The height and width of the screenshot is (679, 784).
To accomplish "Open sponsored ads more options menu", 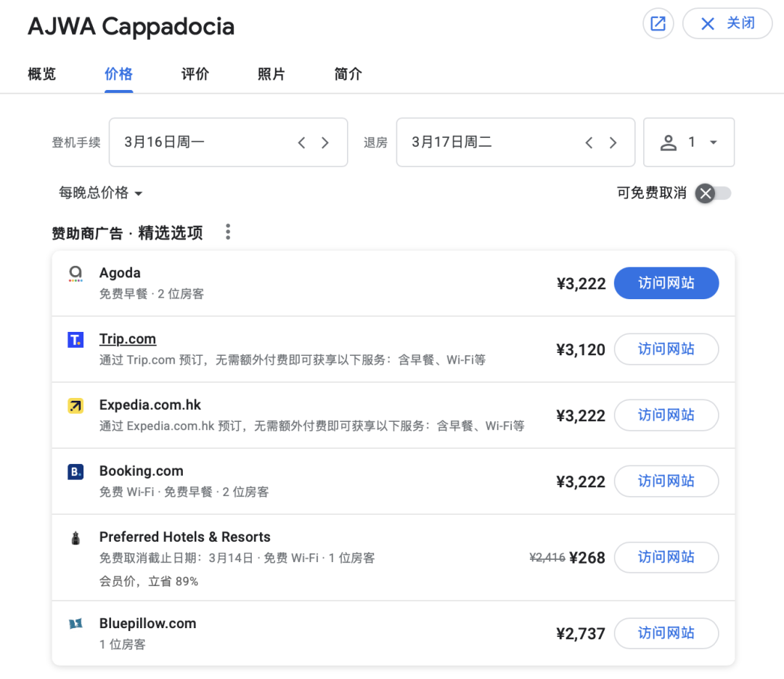I will click(x=228, y=232).
